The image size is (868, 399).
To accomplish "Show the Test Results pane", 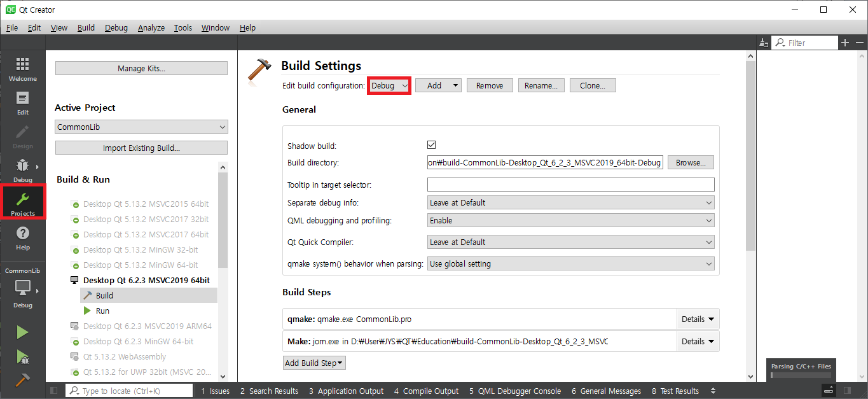I will click(x=675, y=391).
